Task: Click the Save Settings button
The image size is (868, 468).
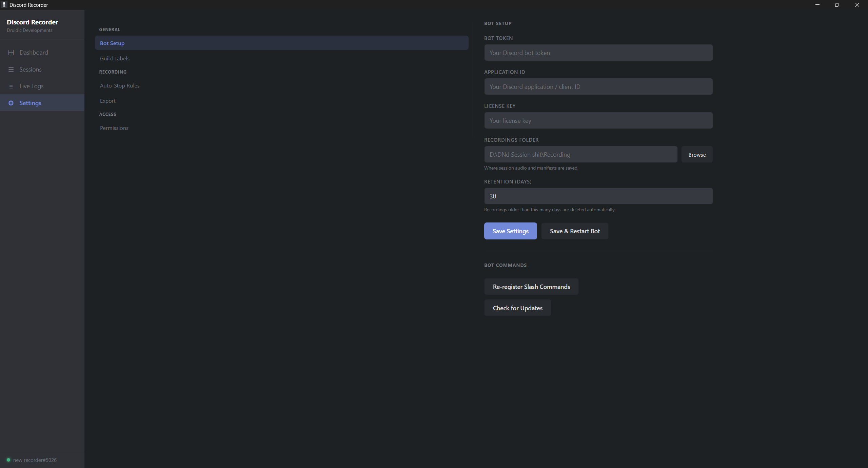Action: click(510, 231)
